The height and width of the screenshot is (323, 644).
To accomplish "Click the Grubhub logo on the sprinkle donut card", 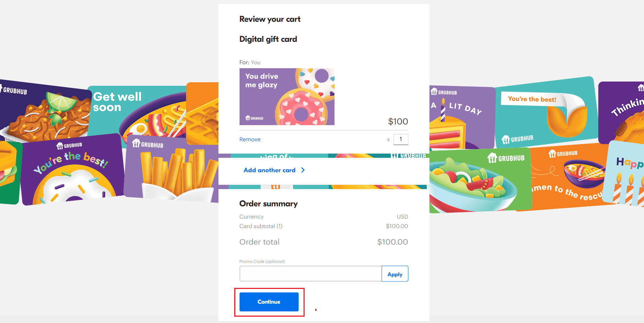I will (69, 146).
